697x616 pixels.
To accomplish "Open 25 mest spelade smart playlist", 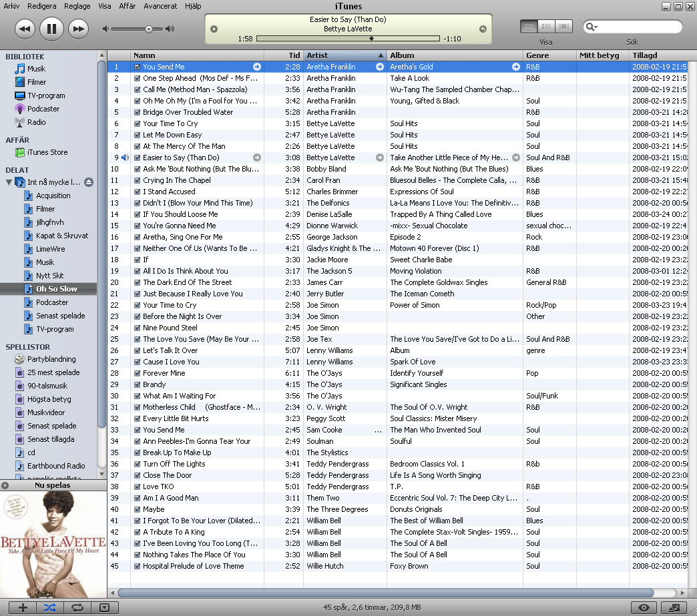I will click(x=53, y=372).
